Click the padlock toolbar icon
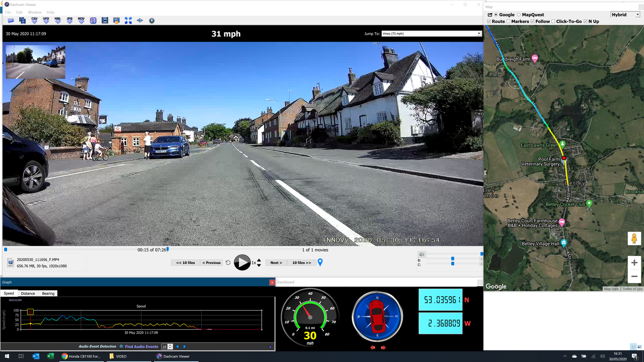 116,21
